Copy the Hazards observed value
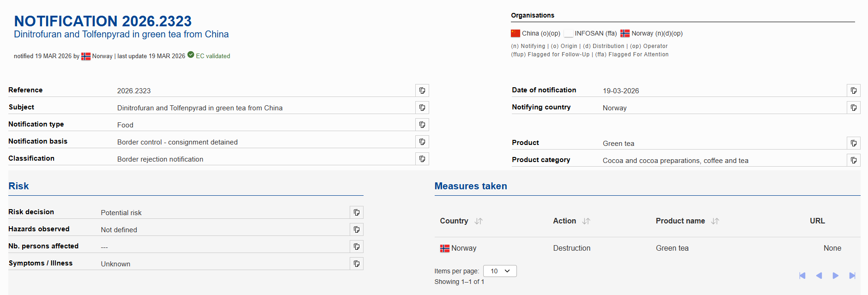868x295 pixels. coord(357,229)
